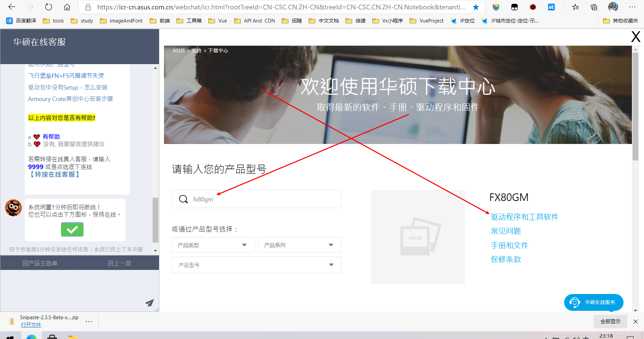Open the Windows Start button

tap(10, 337)
